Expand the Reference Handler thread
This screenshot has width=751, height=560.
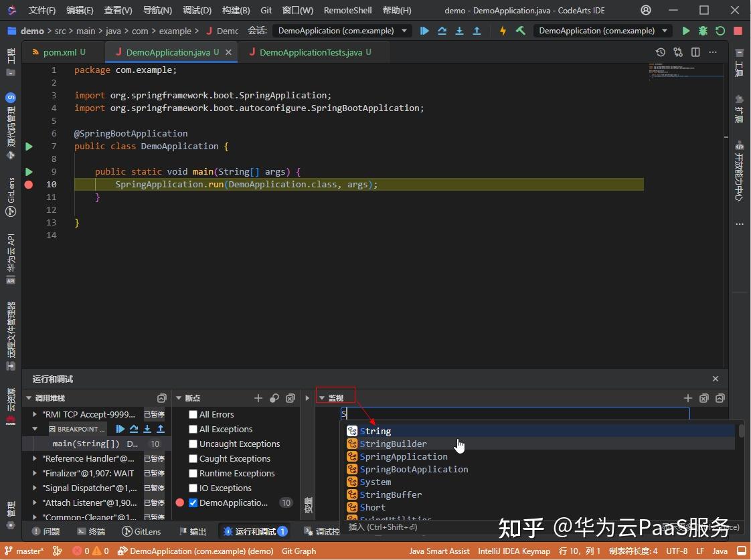click(35, 458)
